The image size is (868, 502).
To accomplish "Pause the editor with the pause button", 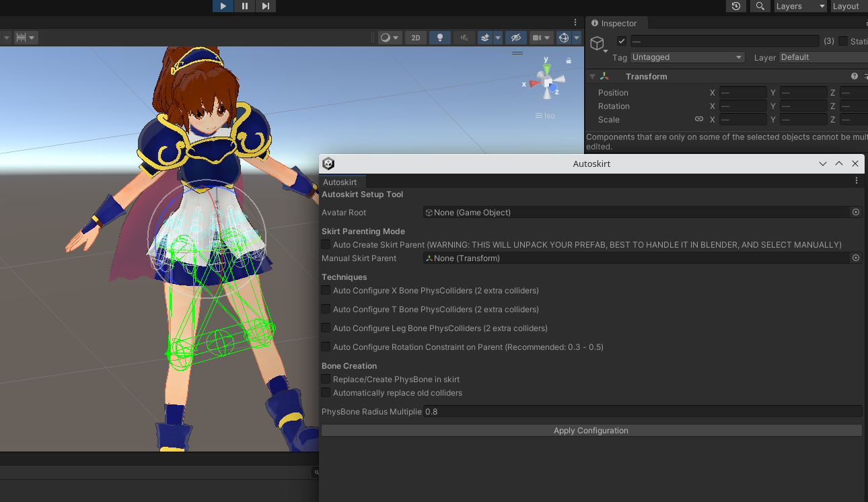I will point(244,6).
